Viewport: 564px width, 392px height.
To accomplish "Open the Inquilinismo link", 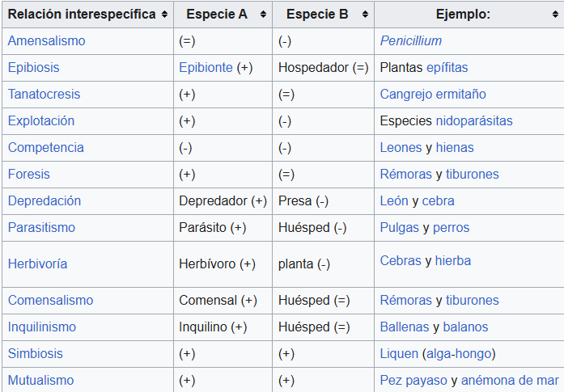I will 42,327.
